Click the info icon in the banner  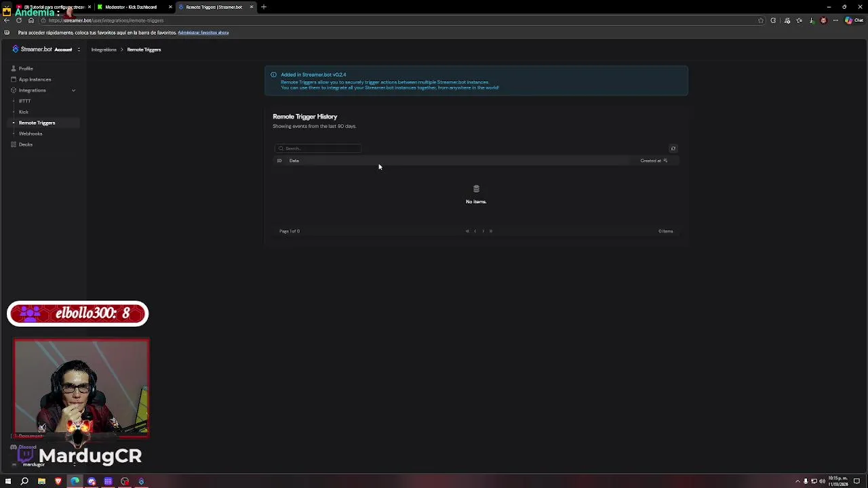pos(273,75)
